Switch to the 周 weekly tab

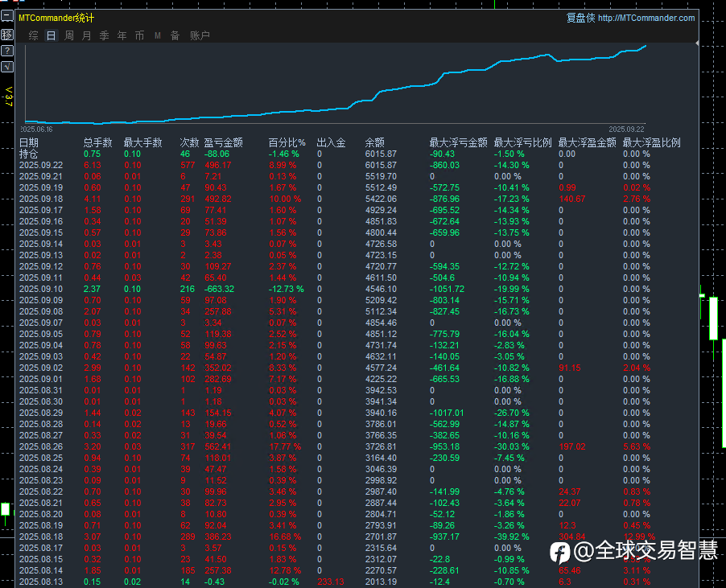click(68, 35)
